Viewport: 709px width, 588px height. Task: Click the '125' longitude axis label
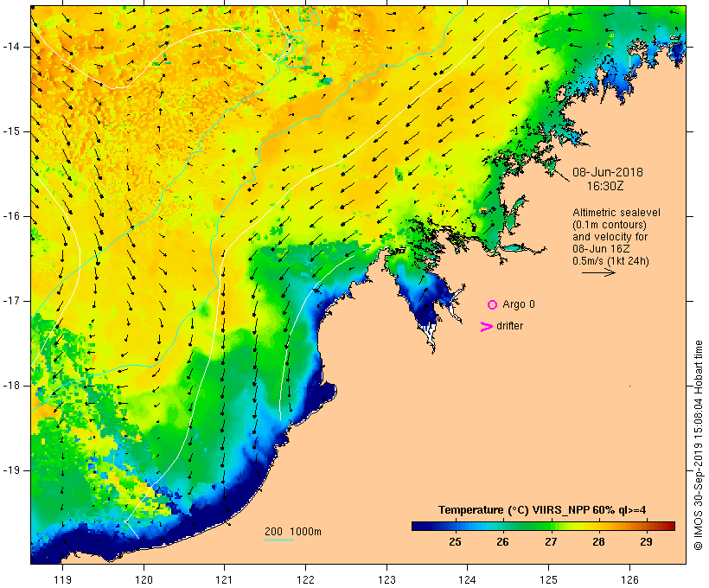tap(549, 579)
